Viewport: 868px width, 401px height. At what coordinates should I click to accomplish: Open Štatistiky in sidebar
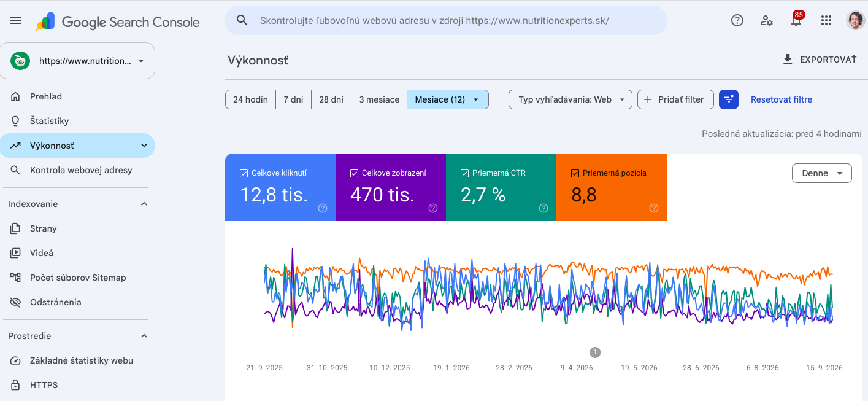coord(77,121)
